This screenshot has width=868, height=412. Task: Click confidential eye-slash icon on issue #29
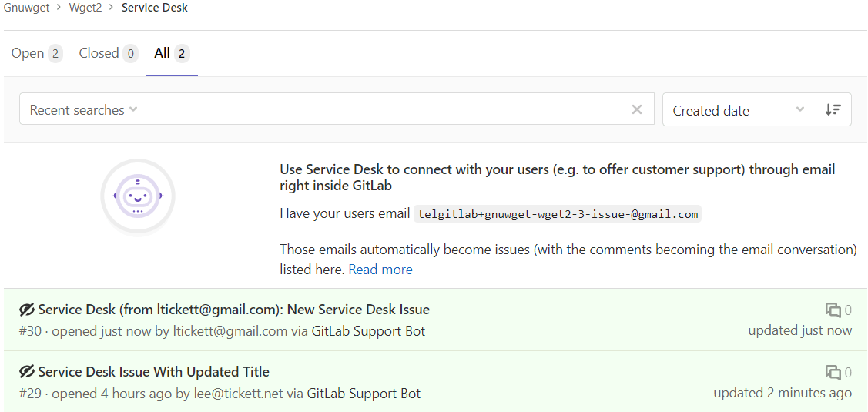(27, 372)
